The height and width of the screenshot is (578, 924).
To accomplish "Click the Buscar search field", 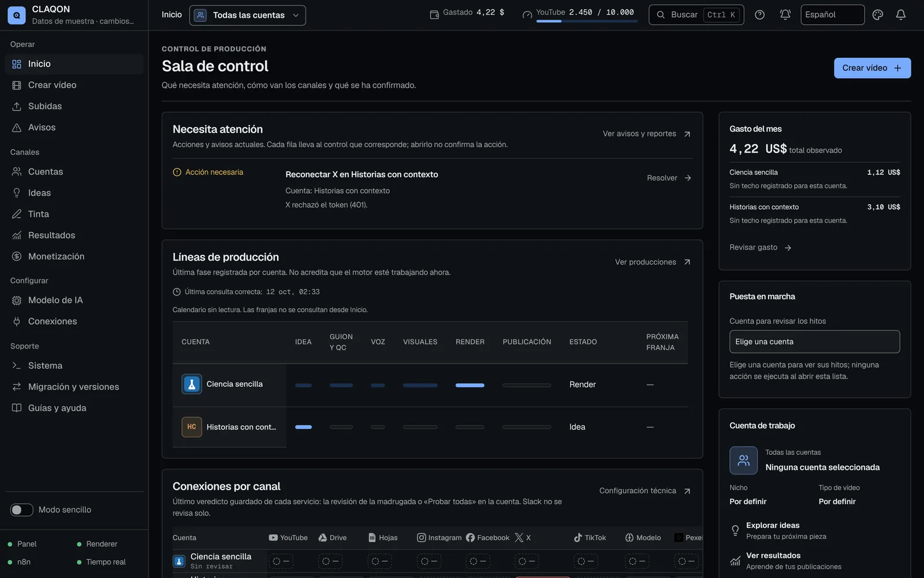I will pos(696,15).
